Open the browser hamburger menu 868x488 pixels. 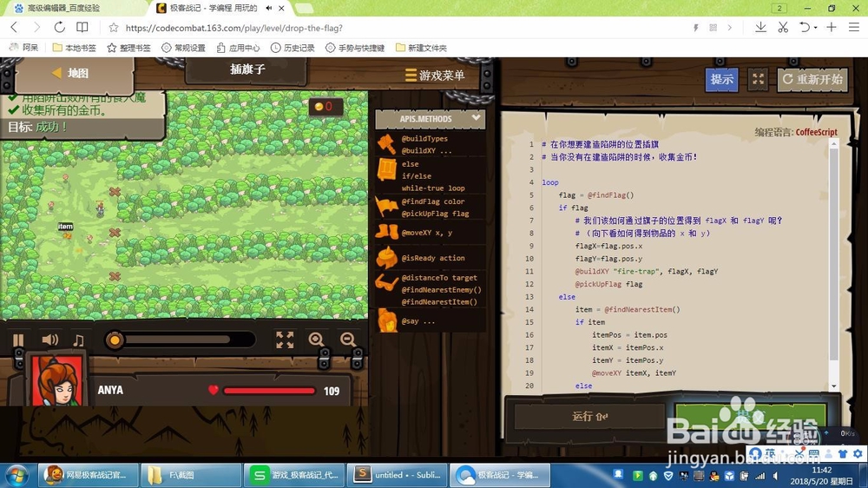pos(853,27)
